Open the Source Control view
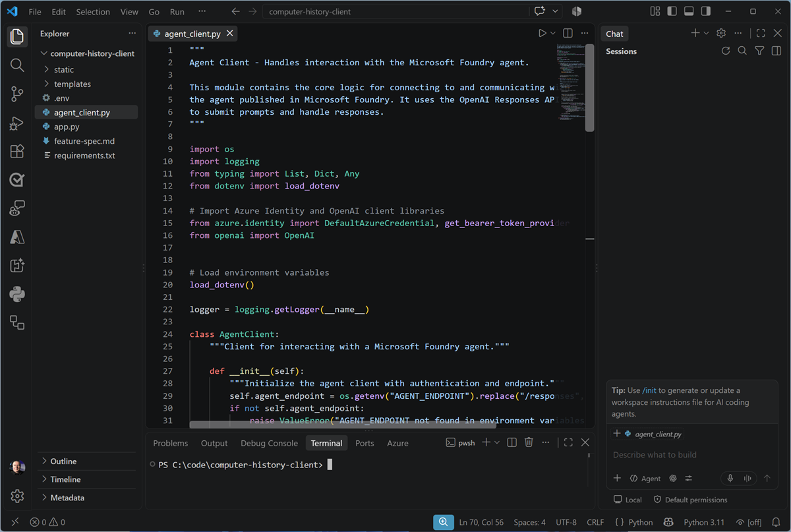The height and width of the screenshot is (532, 791). 17,94
